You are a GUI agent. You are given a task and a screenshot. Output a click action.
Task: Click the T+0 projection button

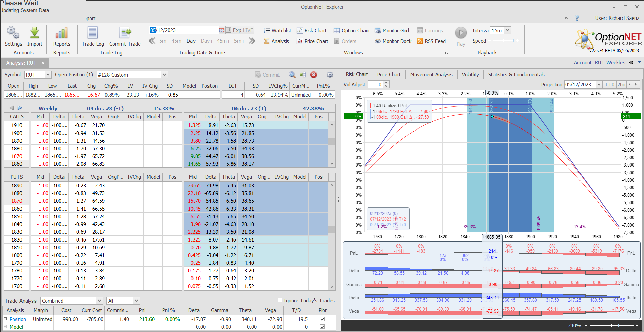click(609, 85)
